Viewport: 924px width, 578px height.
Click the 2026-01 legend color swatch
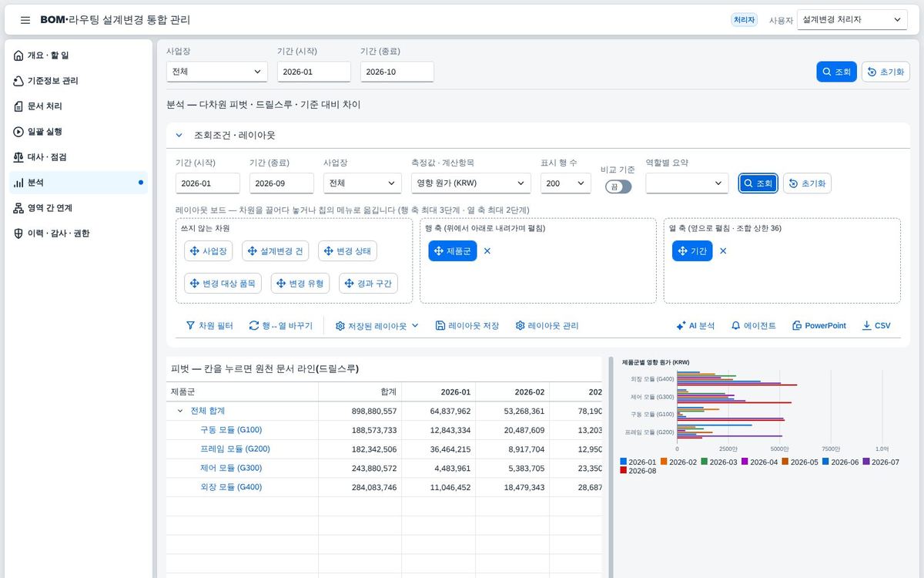coord(624,462)
